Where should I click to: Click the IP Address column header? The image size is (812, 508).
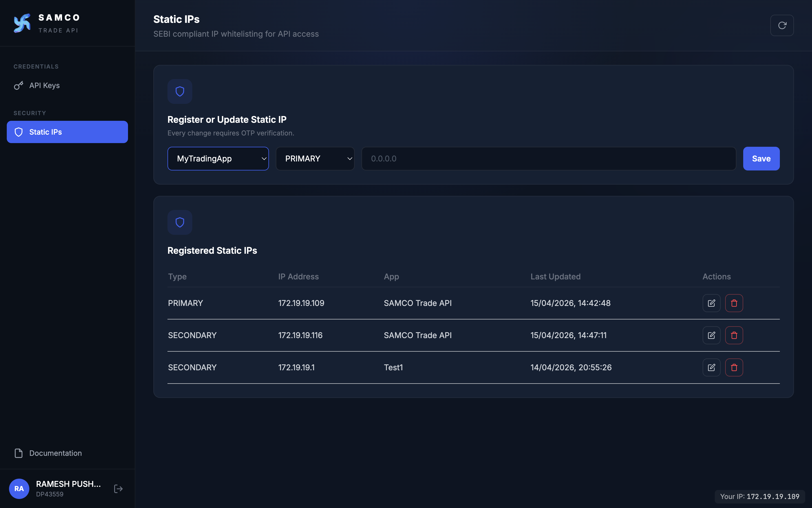coord(298,277)
